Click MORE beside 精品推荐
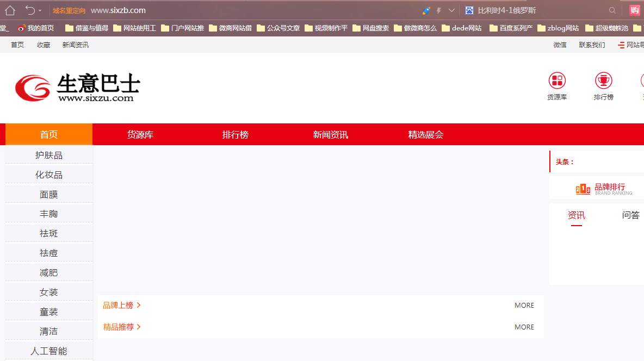The width and height of the screenshot is (644, 361). [x=524, y=327]
